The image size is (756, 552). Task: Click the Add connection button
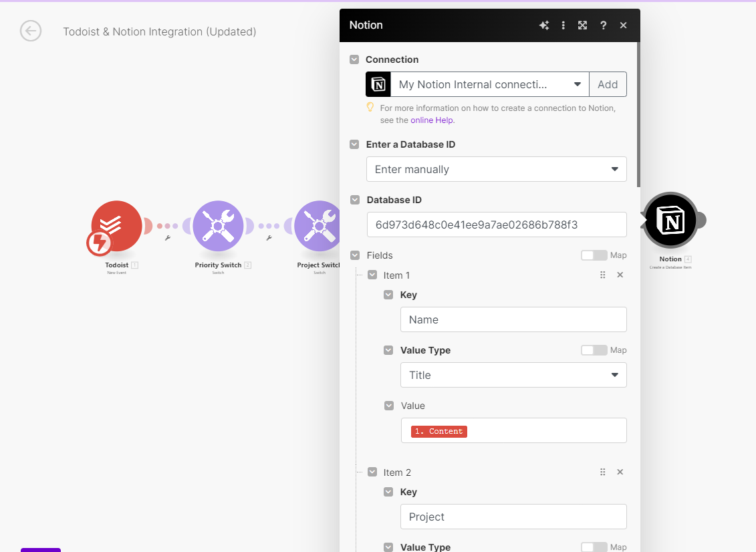tap(608, 84)
